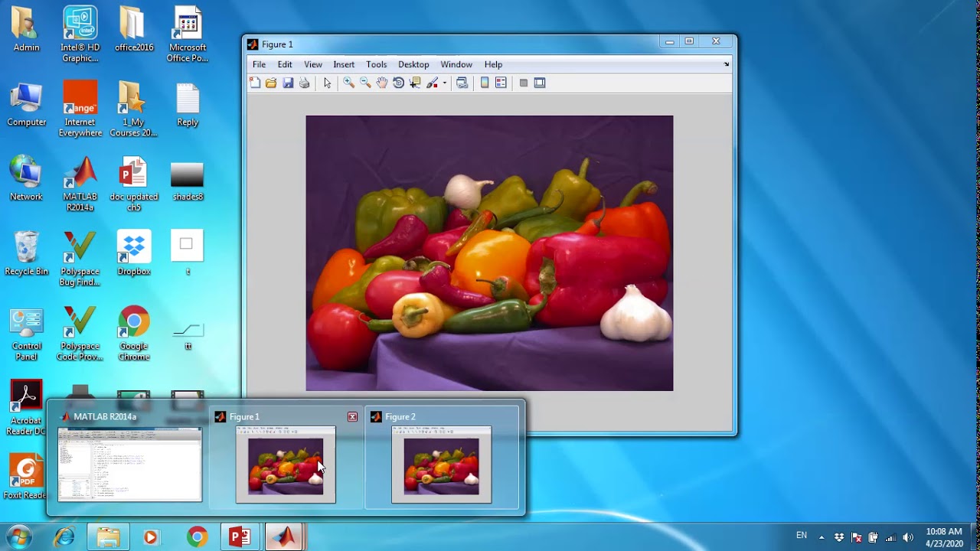This screenshot has height=551, width=980.
Task: Select the Reply file on the desktop
Action: pyautogui.click(x=188, y=105)
